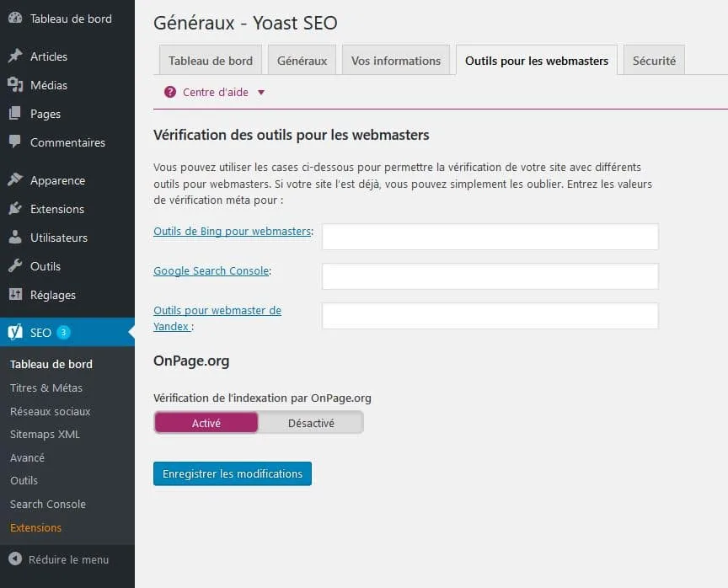The width and height of the screenshot is (728, 588).
Task: Open Outils pour webmaster de Yandex link
Action: 217,318
